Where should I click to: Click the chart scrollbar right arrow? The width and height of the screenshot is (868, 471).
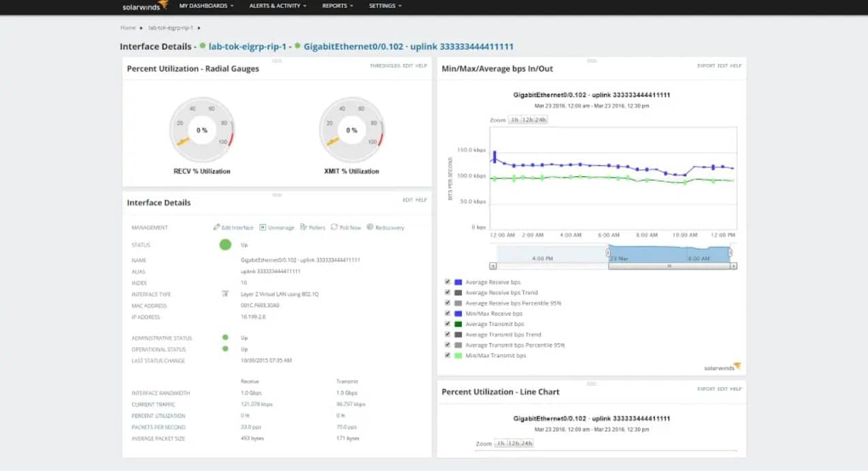[733, 266]
